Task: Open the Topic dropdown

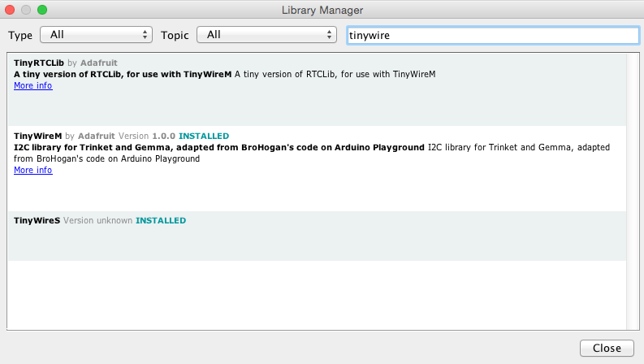Action: point(266,35)
